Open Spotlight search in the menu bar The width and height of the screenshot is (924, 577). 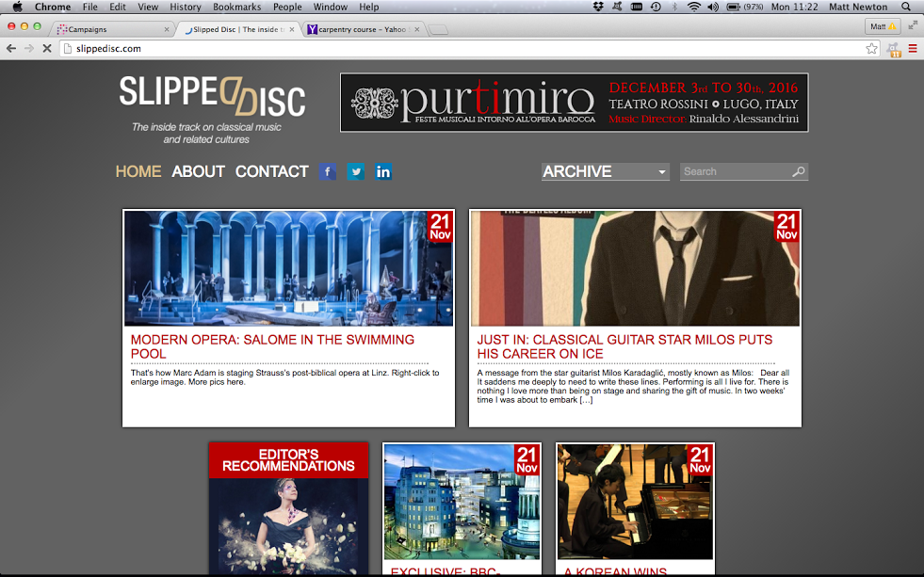coord(906,8)
